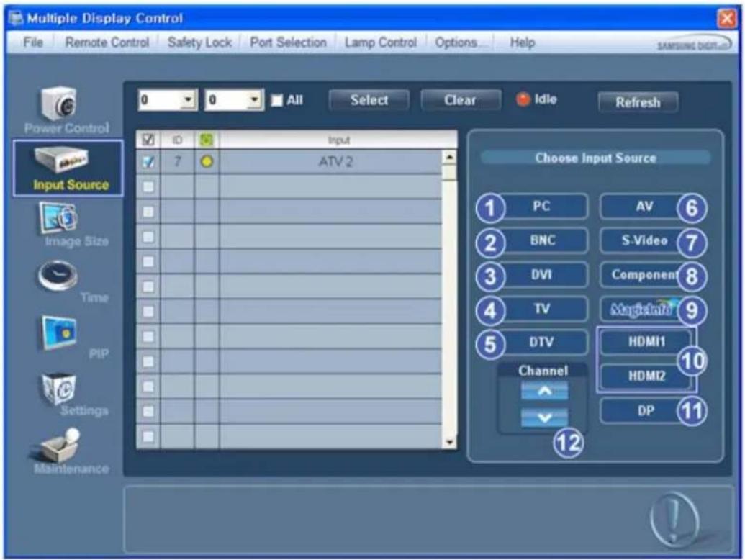Click the power status column header icon

[x=207, y=140]
